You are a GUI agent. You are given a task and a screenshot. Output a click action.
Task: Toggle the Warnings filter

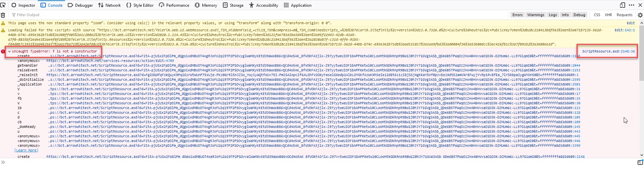pos(535,15)
